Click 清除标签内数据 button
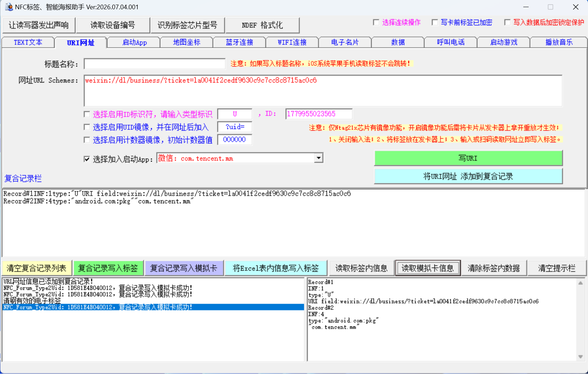The height and width of the screenshot is (374, 588). [x=494, y=268]
